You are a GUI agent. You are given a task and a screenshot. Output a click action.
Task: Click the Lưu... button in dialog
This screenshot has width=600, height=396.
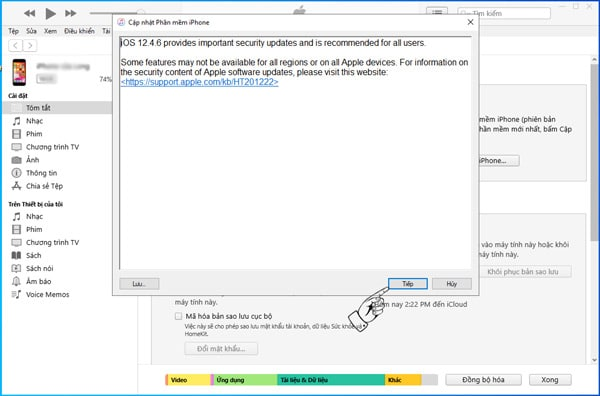pyautogui.click(x=139, y=284)
